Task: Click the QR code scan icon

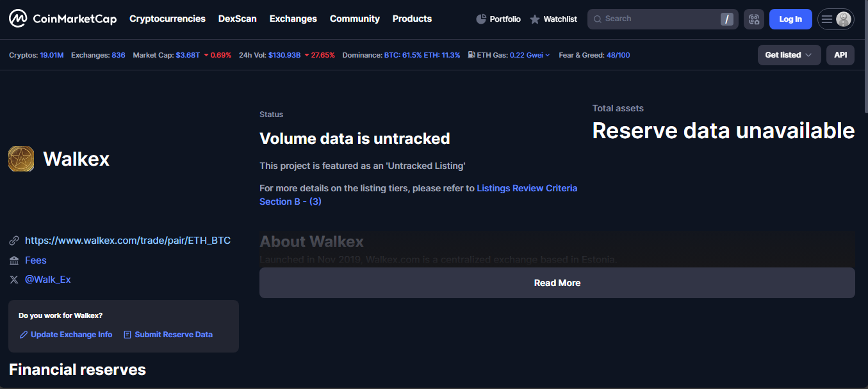Action: point(754,19)
